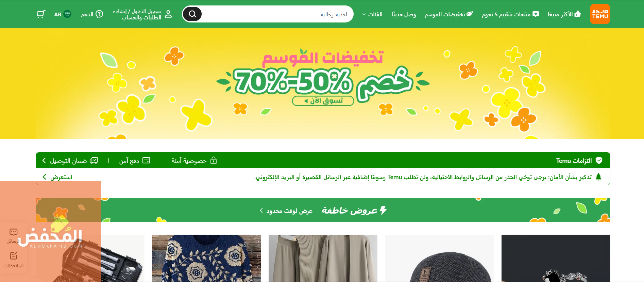The image size is (644, 282).
Task: Open the support question-mark icon
Action: [99, 14]
